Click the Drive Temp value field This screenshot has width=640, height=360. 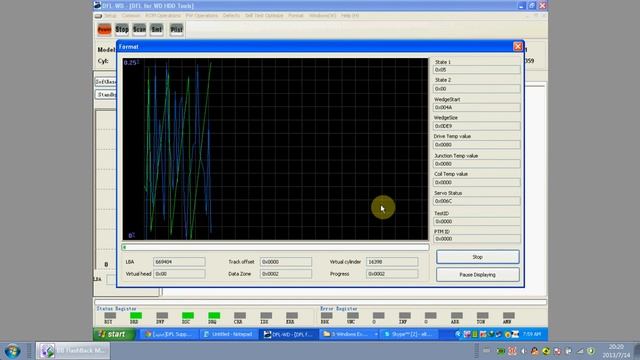pos(476,145)
